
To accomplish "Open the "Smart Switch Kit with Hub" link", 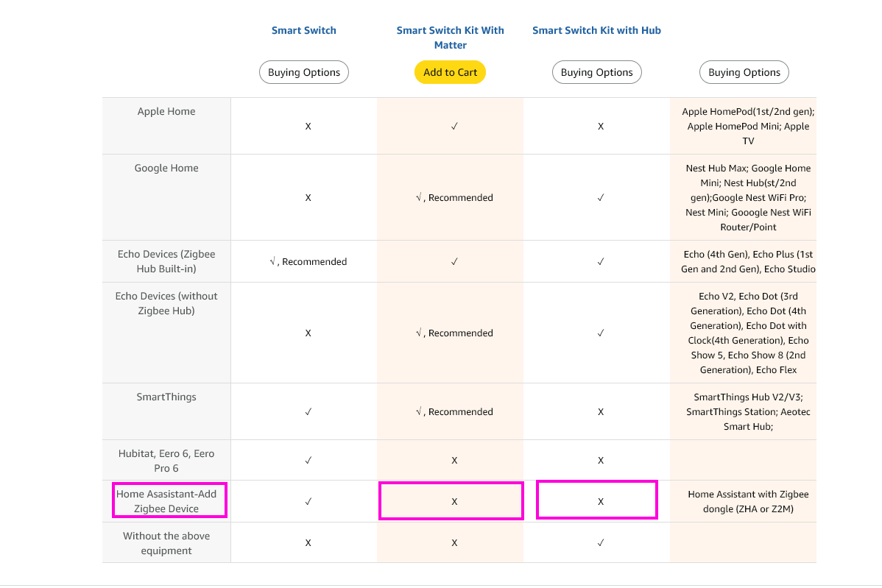I will coord(596,30).
